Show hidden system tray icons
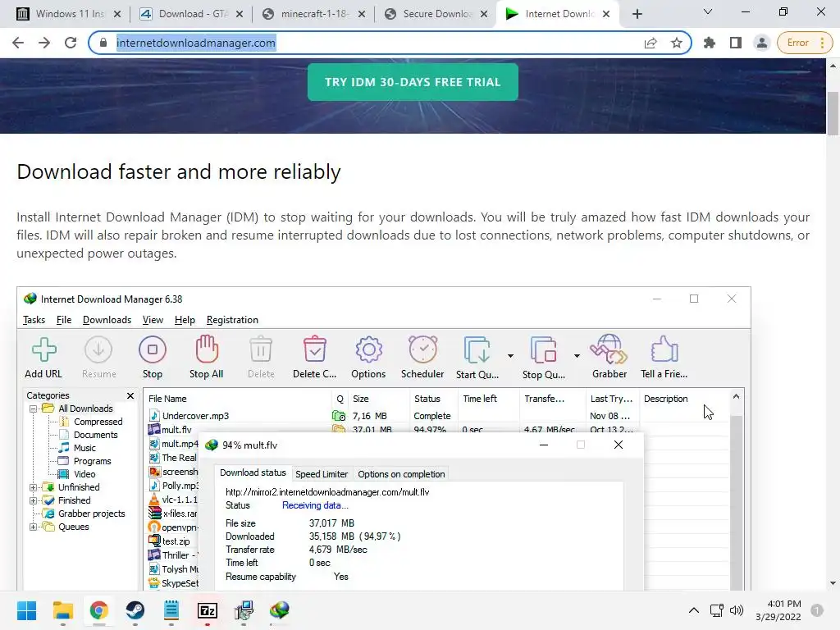This screenshot has width=840, height=630. click(x=694, y=610)
